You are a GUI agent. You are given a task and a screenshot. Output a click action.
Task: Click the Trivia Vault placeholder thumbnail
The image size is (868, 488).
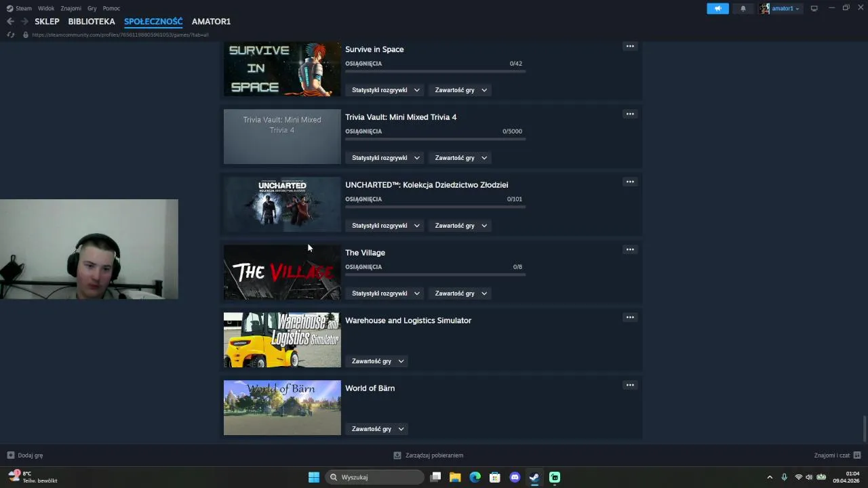[282, 137]
